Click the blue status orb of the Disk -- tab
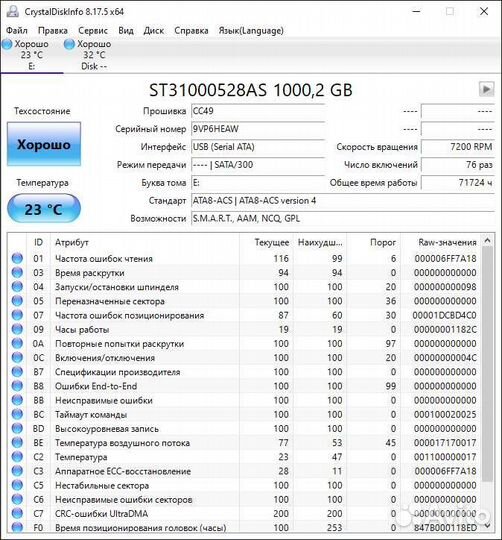Viewport: 502px width, 540px height. [69, 44]
